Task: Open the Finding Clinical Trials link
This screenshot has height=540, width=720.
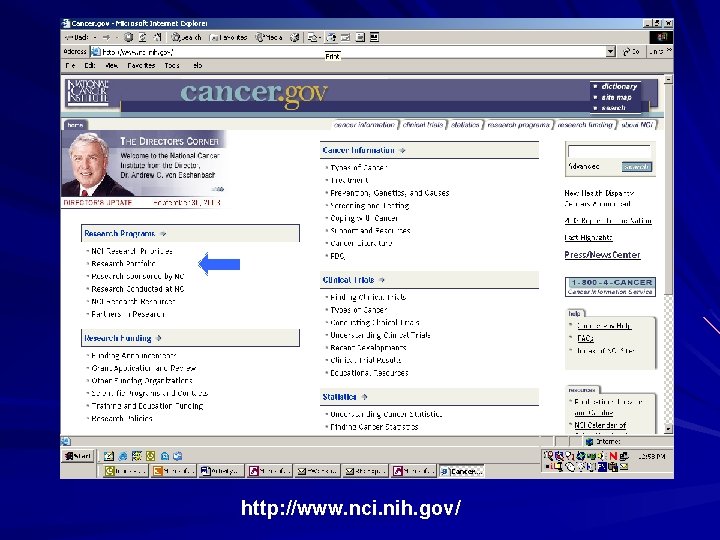Action: click(x=368, y=298)
